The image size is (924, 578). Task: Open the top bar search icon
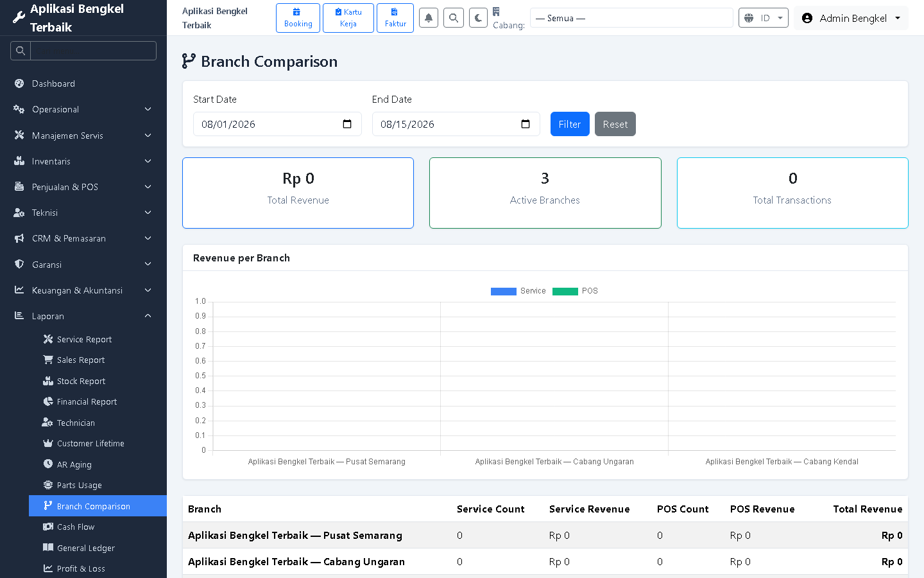pyautogui.click(x=454, y=18)
